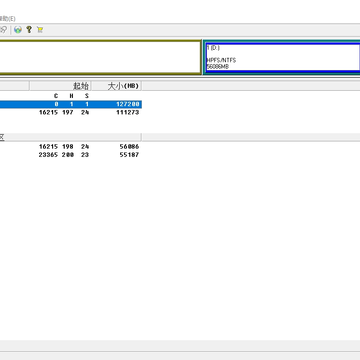Click the C column label
Viewport: 360px width, 360px height.
pyautogui.click(x=56, y=96)
